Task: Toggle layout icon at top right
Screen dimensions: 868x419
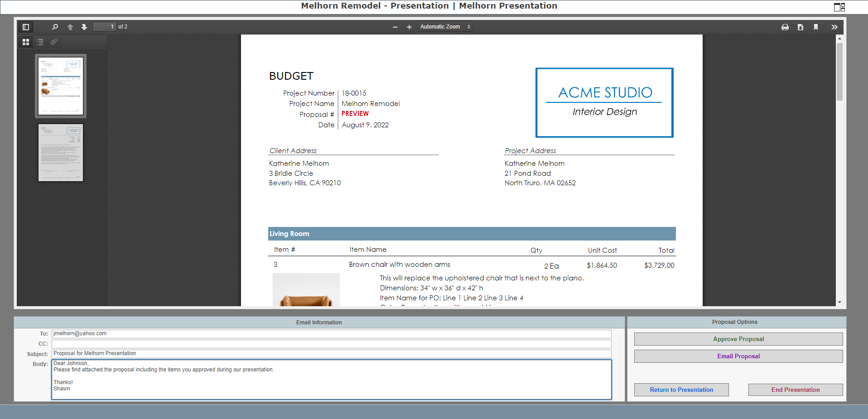Action: coord(839,7)
